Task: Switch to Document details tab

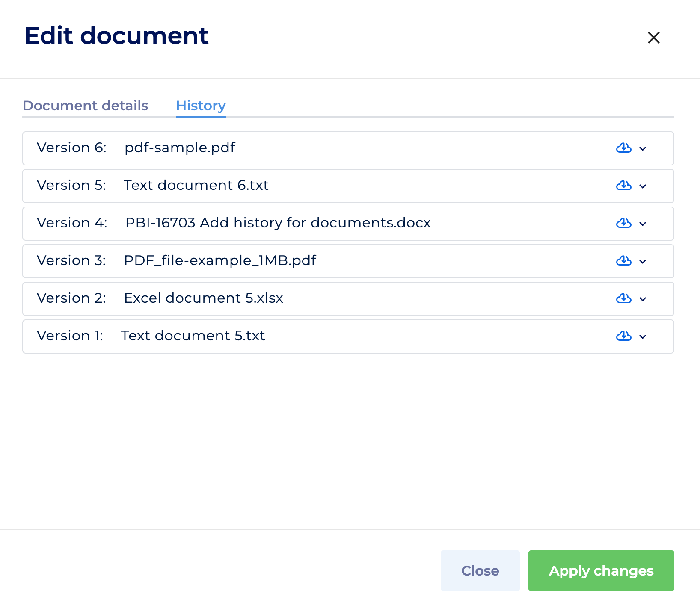Action: [x=85, y=106]
